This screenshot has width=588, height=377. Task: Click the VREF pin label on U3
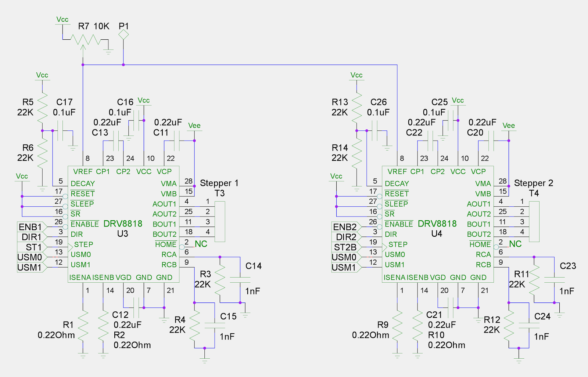83,171
